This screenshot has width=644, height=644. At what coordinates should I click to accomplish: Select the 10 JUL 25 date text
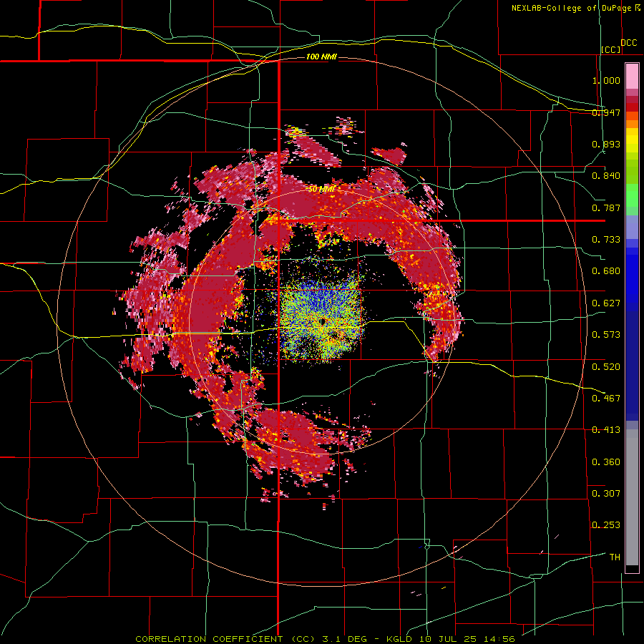(x=449, y=639)
